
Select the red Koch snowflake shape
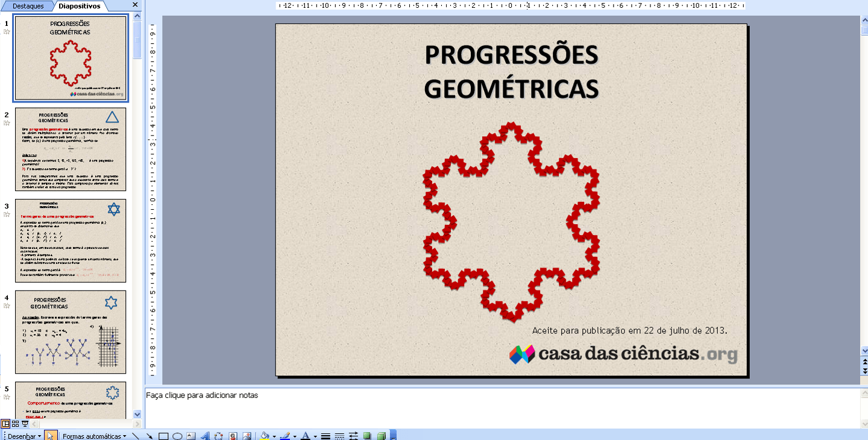[511, 221]
